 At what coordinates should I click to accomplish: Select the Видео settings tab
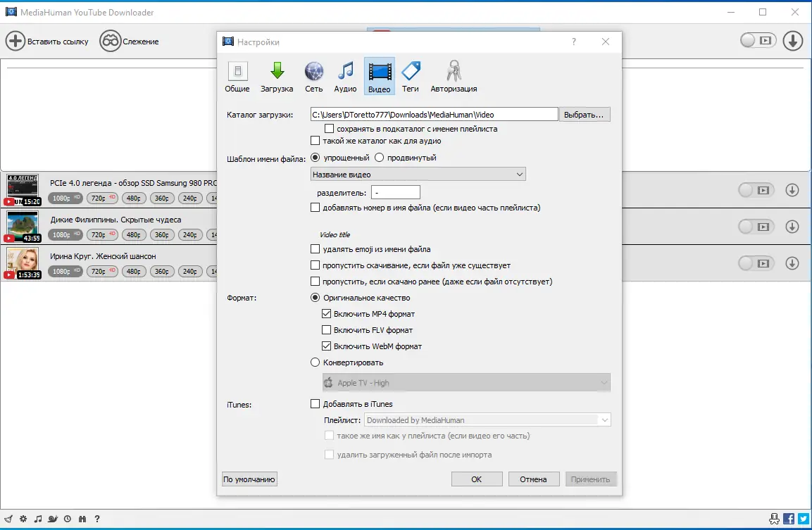click(380, 76)
